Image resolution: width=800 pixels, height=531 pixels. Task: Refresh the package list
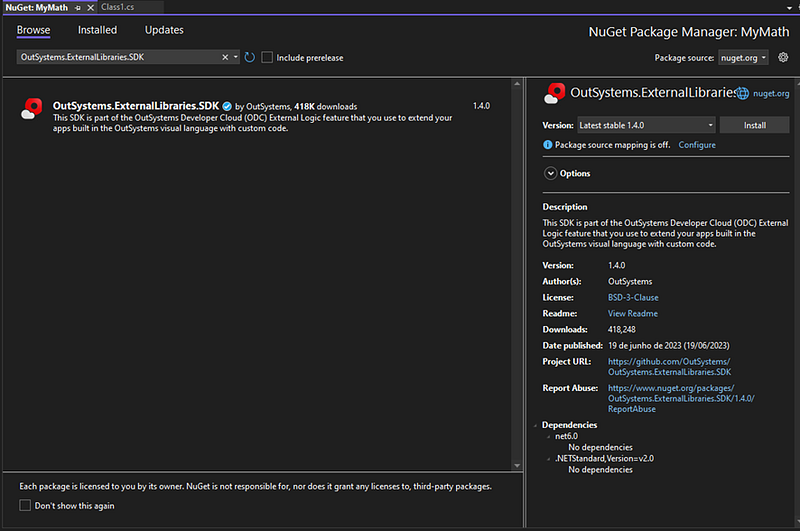click(249, 57)
